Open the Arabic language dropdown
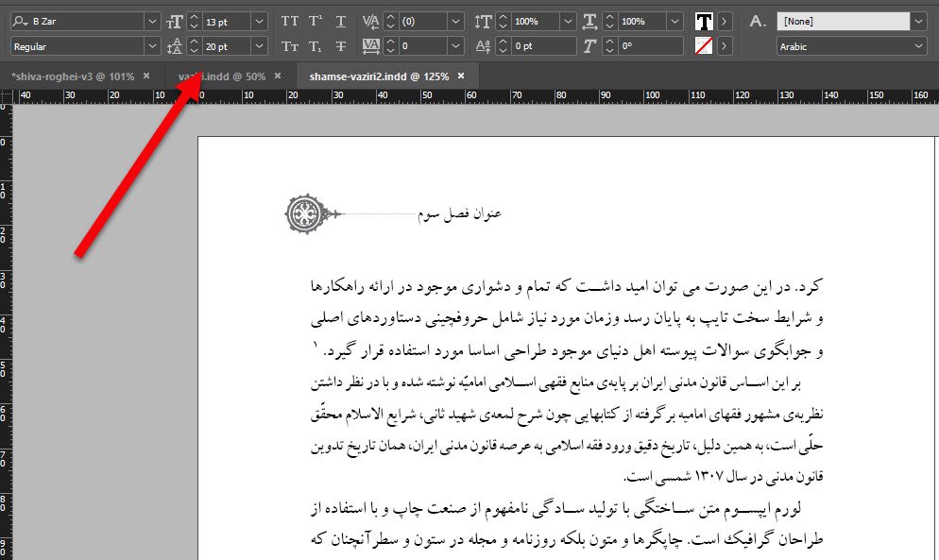 point(918,45)
